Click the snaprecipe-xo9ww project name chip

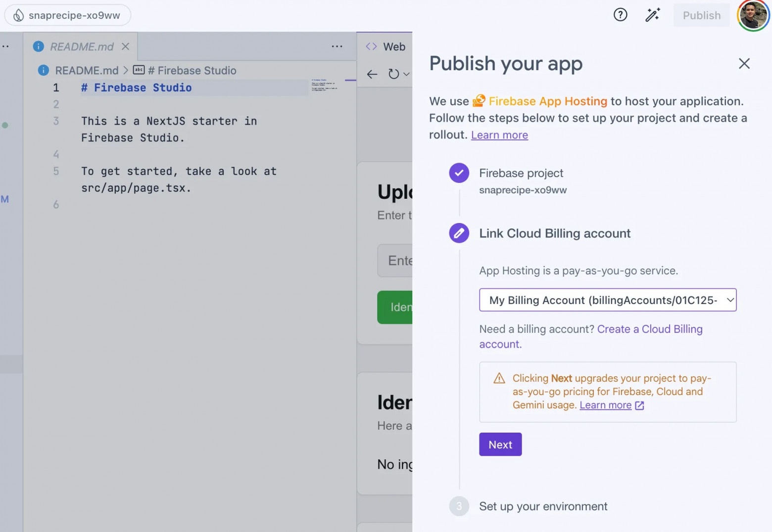(68, 15)
